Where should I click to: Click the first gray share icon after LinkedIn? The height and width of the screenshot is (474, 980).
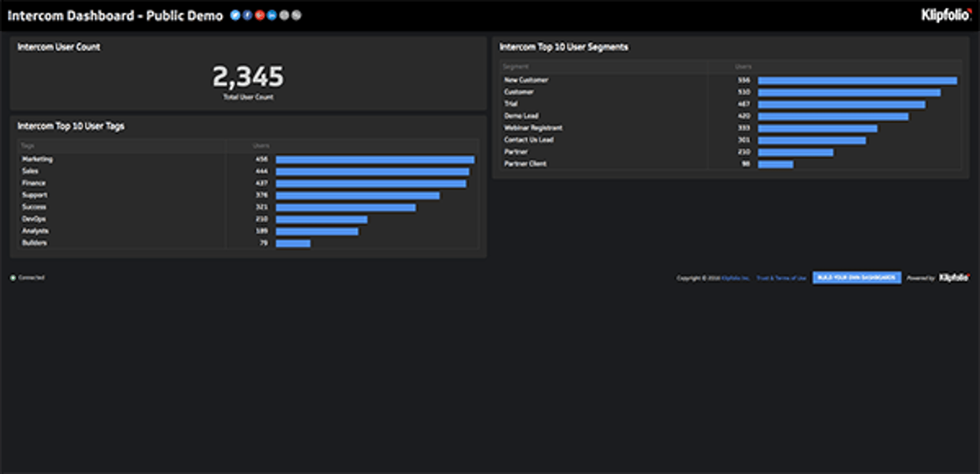pos(284,15)
